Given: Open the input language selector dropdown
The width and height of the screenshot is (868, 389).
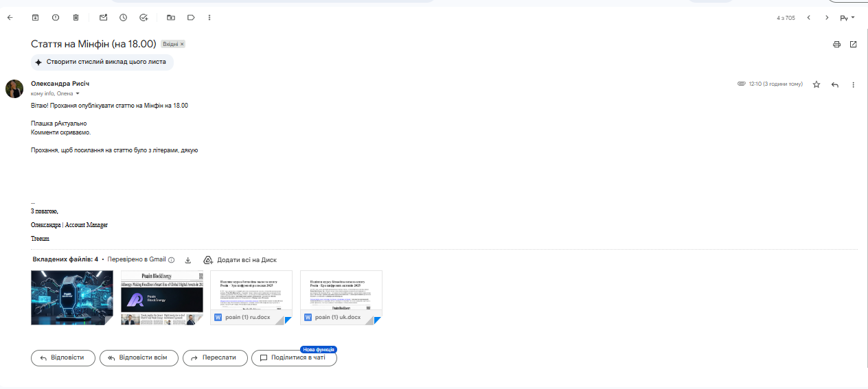Looking at the screenshot, I should (x=847, y=18).
